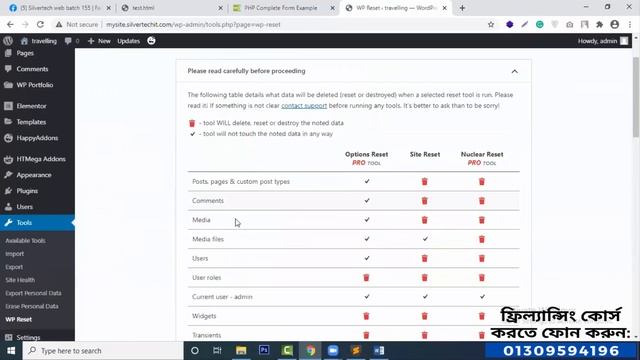Open Erase Personal Data submenu
640x360 pixels.
click(32, 306)
